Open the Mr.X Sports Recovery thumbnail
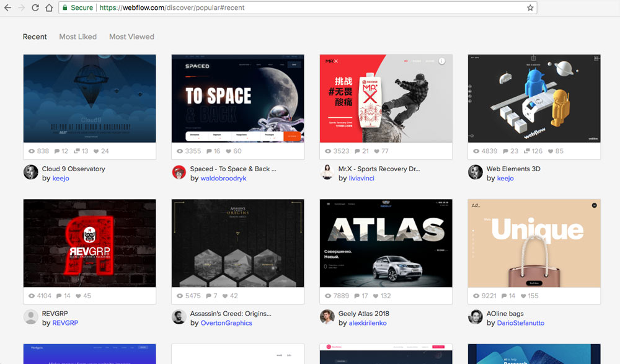The image size is (620, 364). coord(386,99)
